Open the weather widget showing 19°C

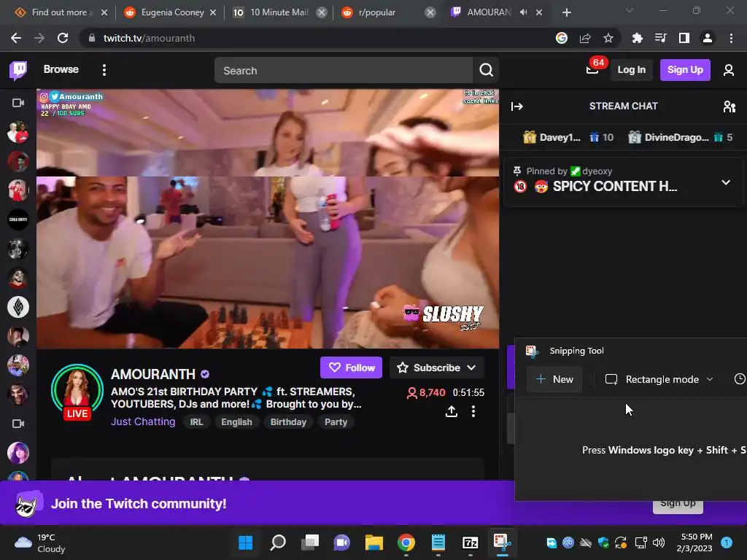tap(40, 542)
